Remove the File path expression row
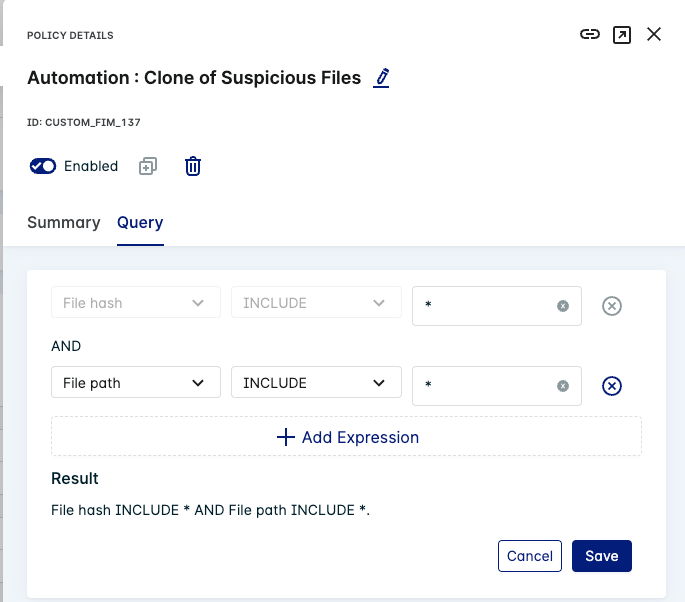Image resolution: width=685 pixels, height=602 pixels. tap(612, 386)
